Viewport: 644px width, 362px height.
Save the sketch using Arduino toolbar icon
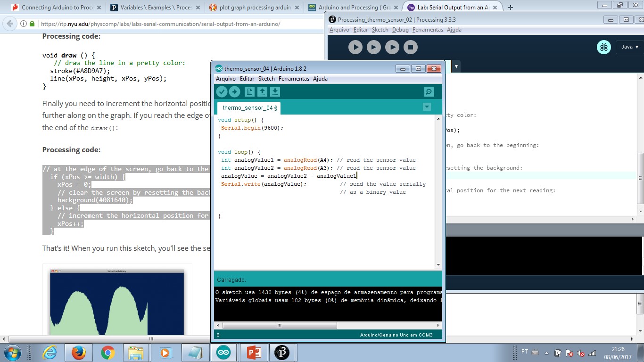point(275,92)
